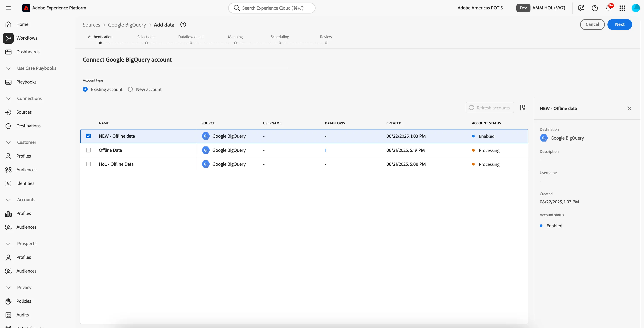
Task: Open column settings icon next to Refresh accounts
Action: click(x=522, y=108)
